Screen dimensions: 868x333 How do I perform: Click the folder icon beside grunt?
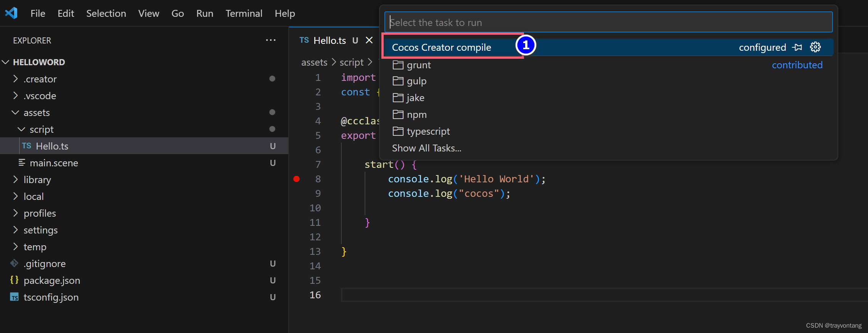point(398,65)
